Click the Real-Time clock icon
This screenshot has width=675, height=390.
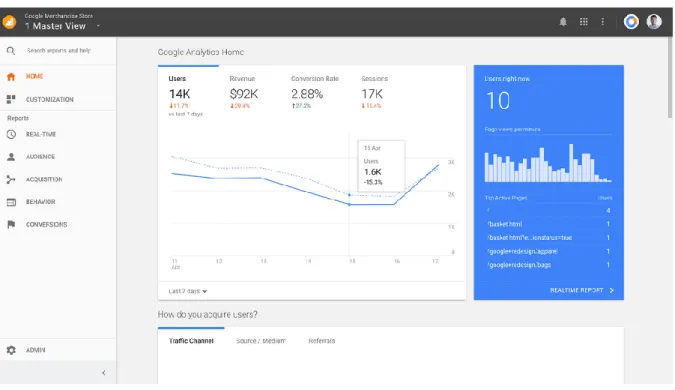11,134
